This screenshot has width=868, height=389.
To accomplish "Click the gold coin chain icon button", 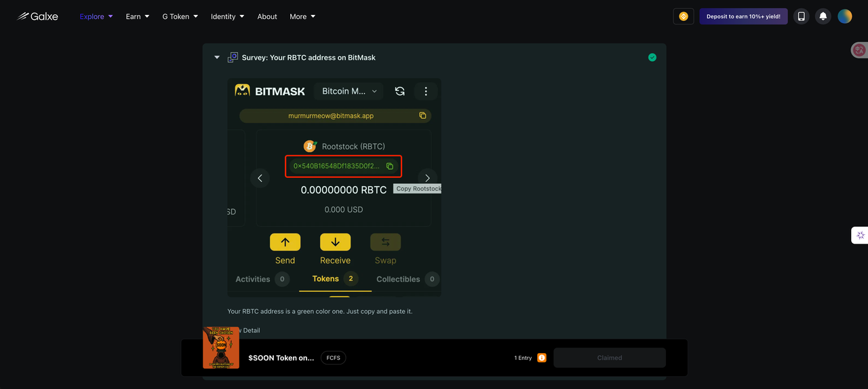I will (x=684, y=16).
